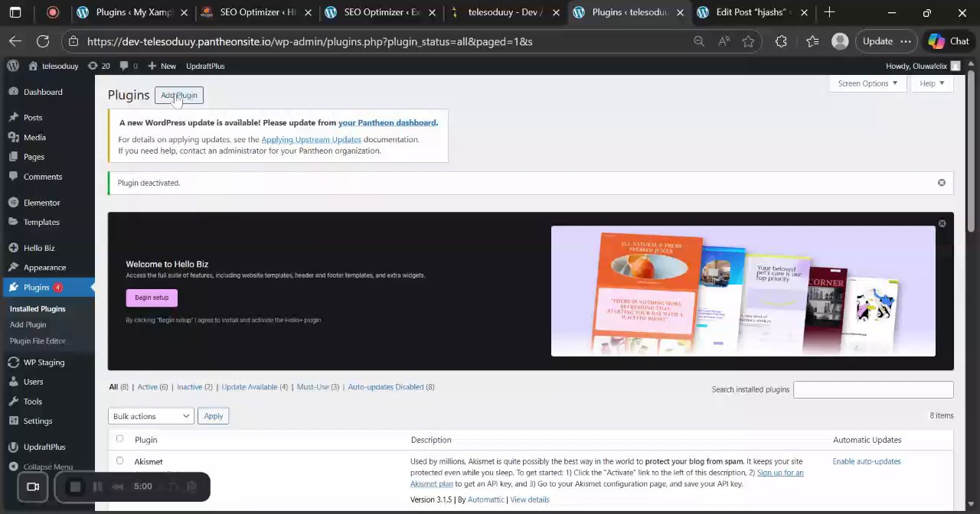Open the Comments bubble icon in sidebar
Screen dimensions: 980x514
pos(13,177)
